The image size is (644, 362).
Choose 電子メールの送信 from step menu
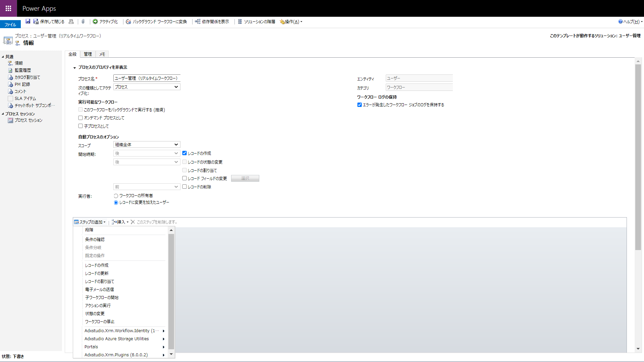(x=100, y=289)
